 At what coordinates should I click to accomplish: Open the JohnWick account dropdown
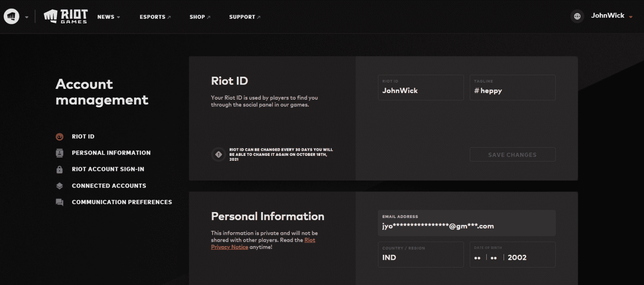[612, 16]
